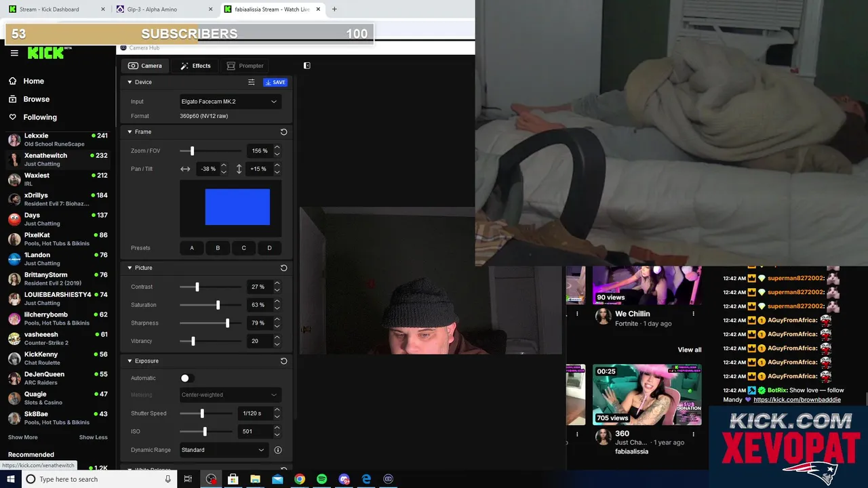Open Discord from the taskbar
The image size is (868, 488).
click(344, 479)
